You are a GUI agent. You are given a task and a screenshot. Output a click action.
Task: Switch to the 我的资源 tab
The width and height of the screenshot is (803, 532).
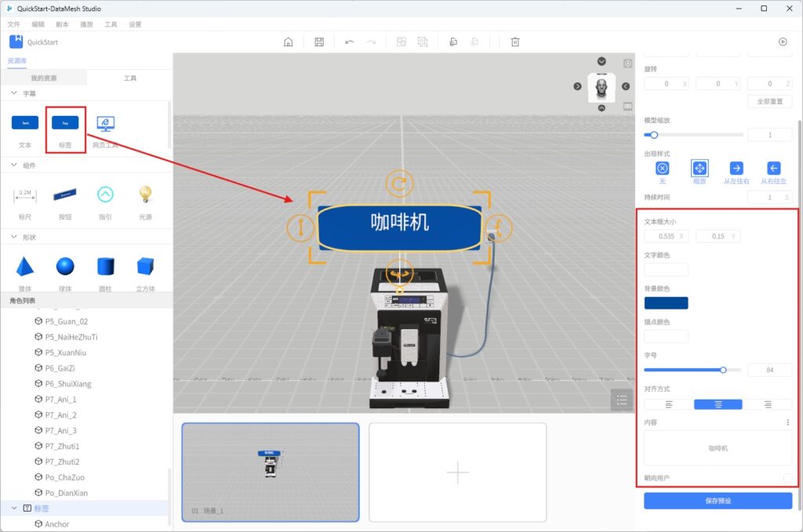(44, 78)
